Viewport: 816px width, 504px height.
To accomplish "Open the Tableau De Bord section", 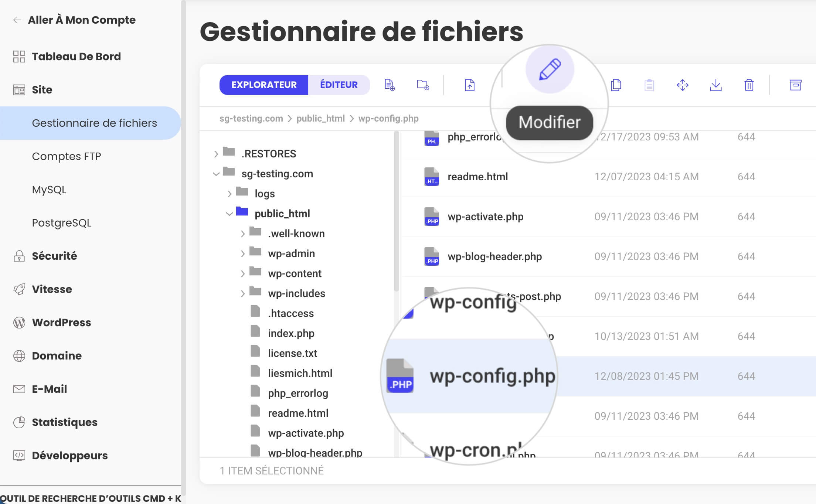I will point(76,57).
